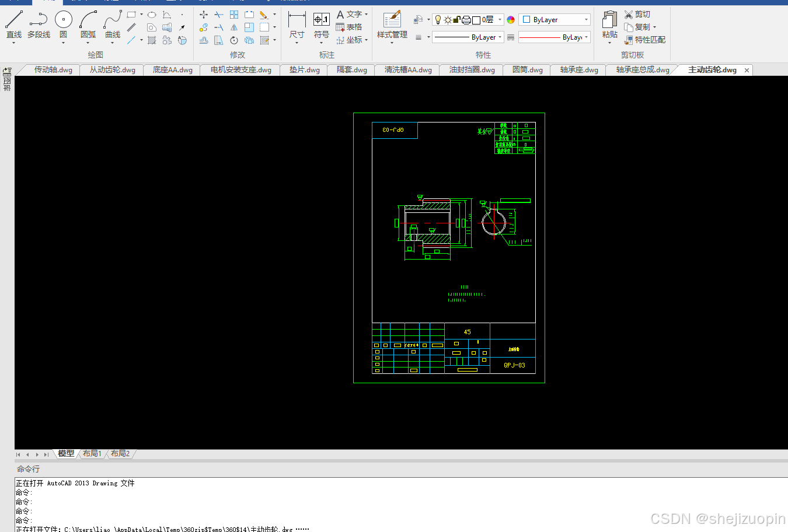Image resolution: width=788 pixels, height=532 pixels.
Task: Expand the 复制 dropdown arrow
Action: click(654, 27)
